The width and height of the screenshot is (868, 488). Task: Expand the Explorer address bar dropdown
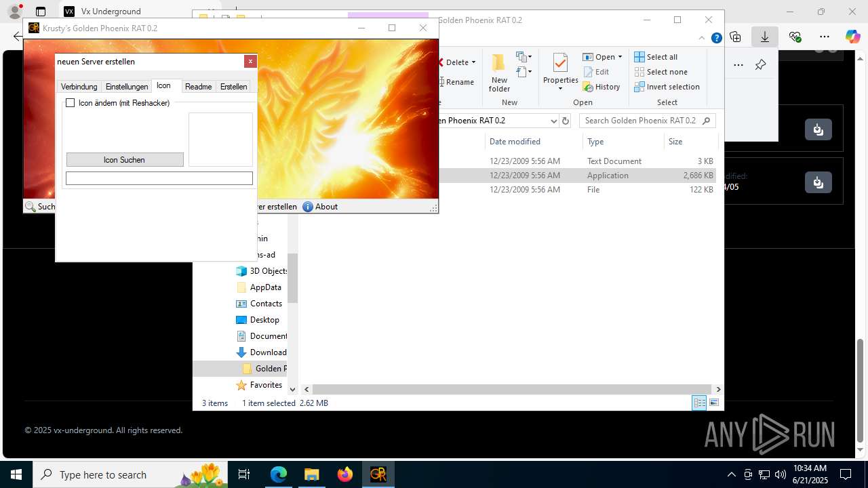[x=553, y=121]
